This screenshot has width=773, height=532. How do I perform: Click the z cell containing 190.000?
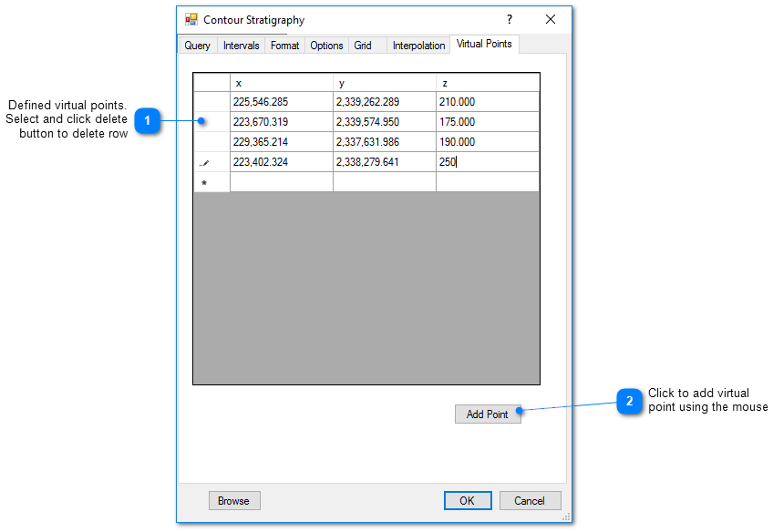click(487, 142)
